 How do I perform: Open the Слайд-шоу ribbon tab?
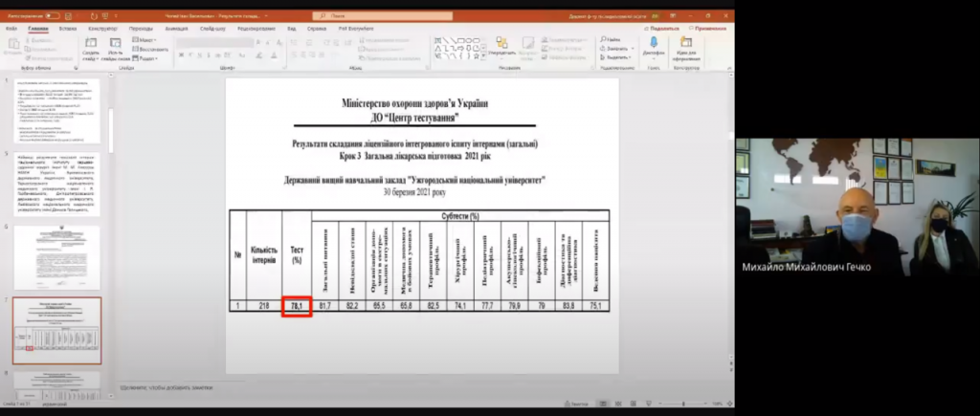coord(213,28)
